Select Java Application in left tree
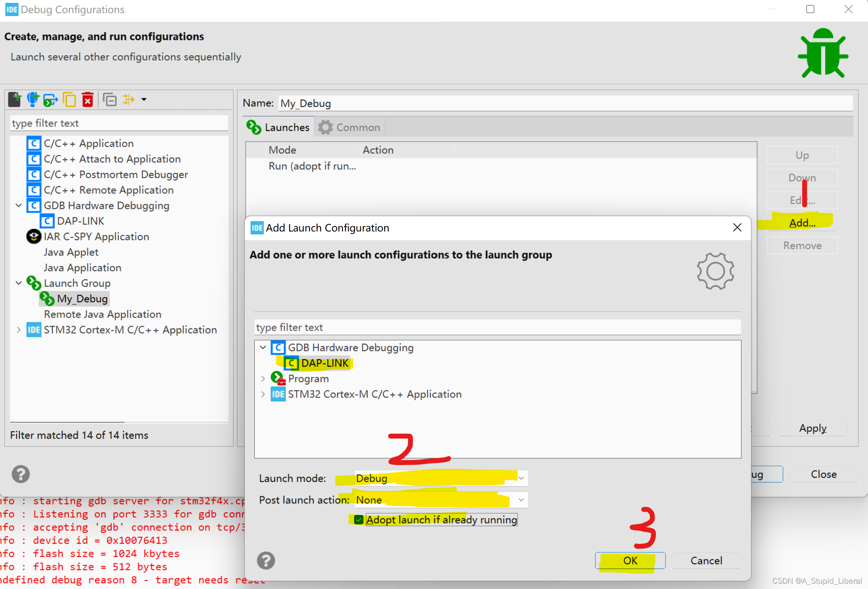 point(82,268)
